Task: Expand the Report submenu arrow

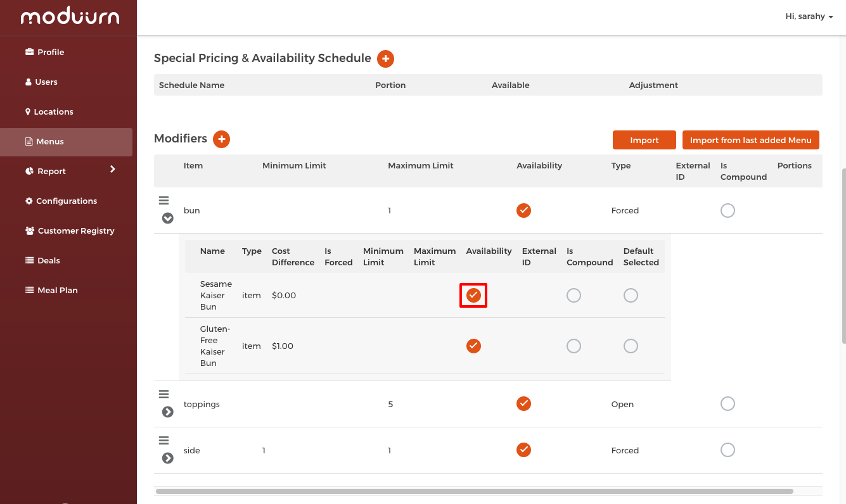Action: (x=113, y=169)
